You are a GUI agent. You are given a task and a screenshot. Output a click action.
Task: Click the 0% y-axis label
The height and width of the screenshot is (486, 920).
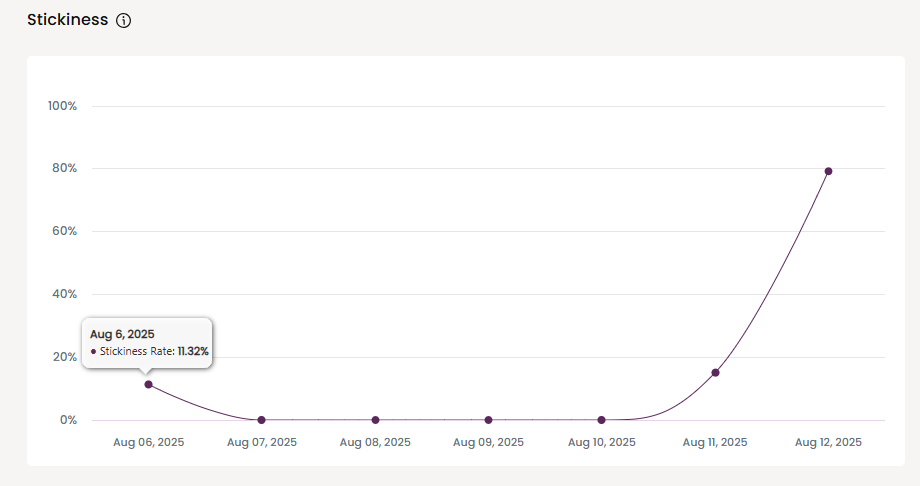click(68, 420)
